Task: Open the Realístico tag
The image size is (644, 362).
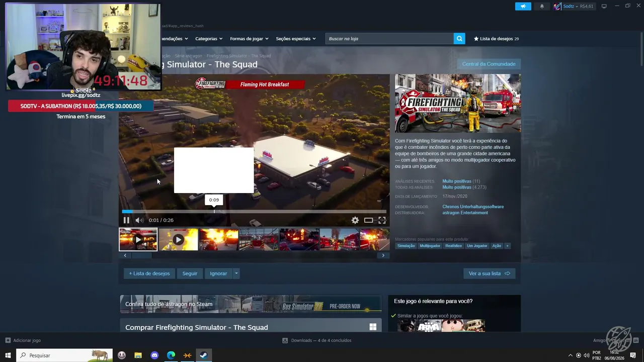Action: click(x=453, y=246)
